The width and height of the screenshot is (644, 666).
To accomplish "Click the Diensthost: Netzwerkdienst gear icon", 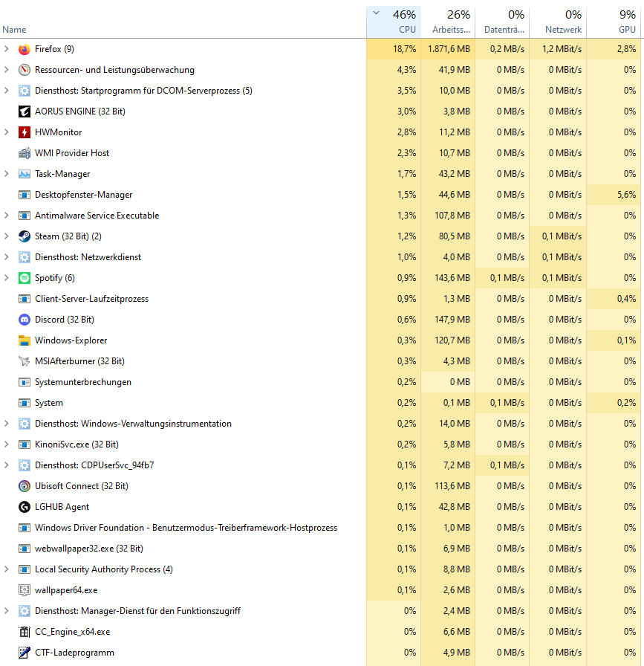I will pos(25,257).
